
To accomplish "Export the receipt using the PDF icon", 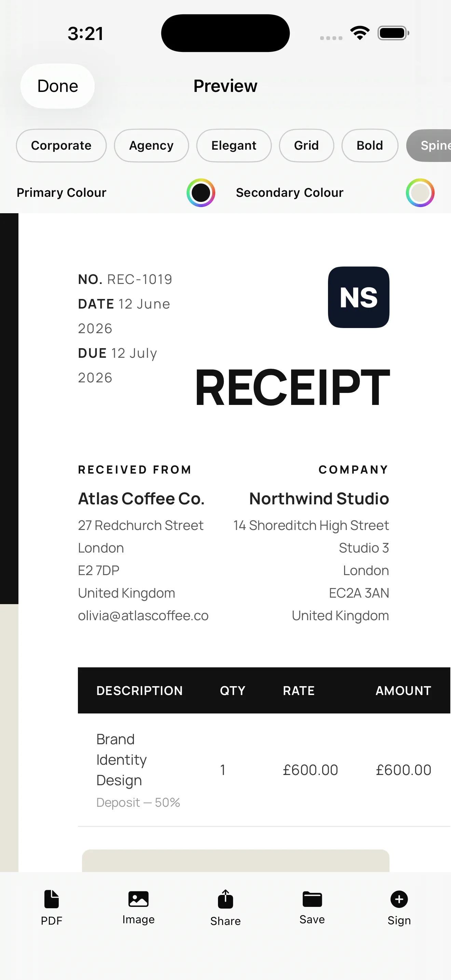I will [51, 899].
